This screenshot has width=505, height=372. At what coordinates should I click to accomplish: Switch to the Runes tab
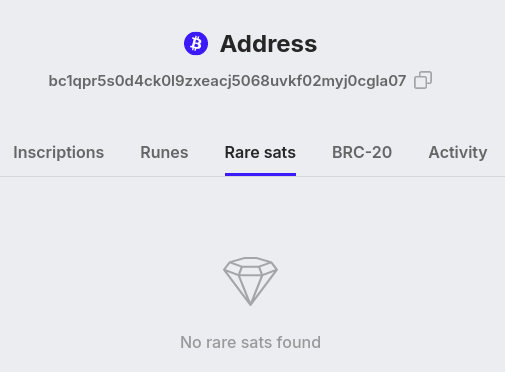click(164, 152)
